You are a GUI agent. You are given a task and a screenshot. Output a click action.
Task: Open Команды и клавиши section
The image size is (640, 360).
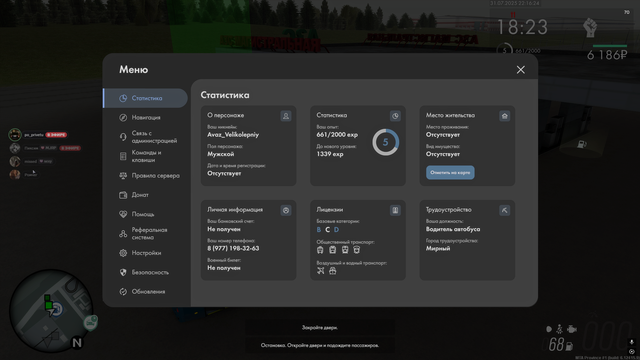coord(146,156)
